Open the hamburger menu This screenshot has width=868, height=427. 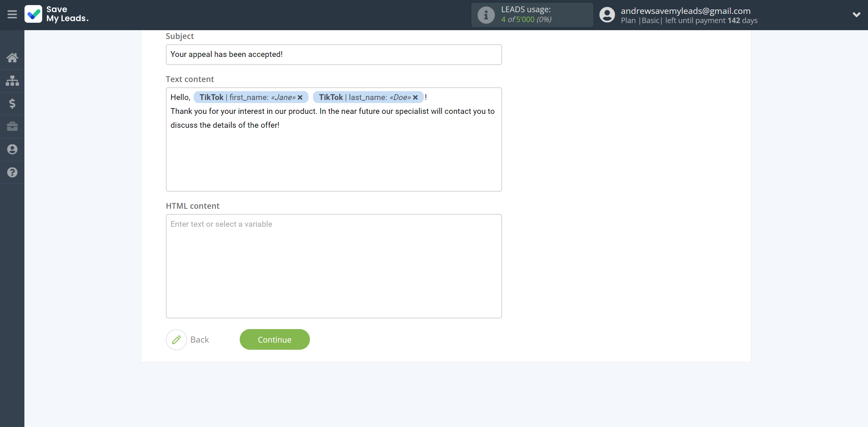click(x=12, y=15)
